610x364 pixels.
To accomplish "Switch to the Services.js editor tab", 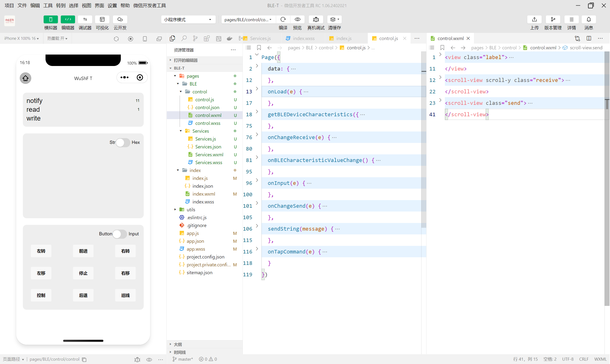I will click(260, 38).
